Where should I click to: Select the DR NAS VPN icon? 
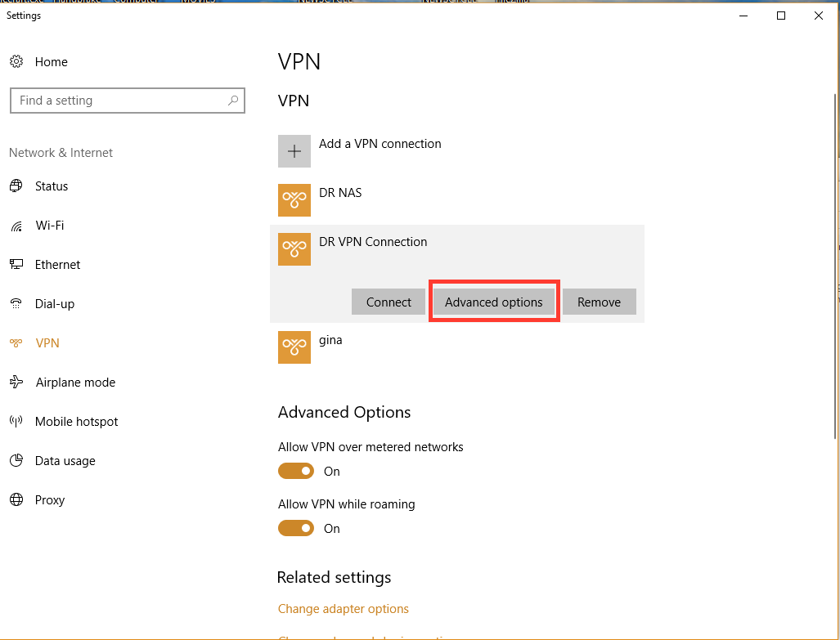click(294, 200)
